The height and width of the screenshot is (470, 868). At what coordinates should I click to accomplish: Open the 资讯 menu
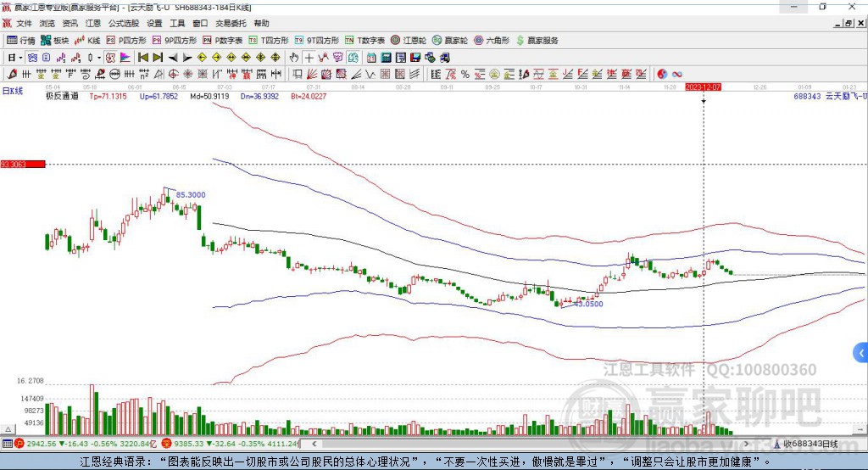coord(70,23)
